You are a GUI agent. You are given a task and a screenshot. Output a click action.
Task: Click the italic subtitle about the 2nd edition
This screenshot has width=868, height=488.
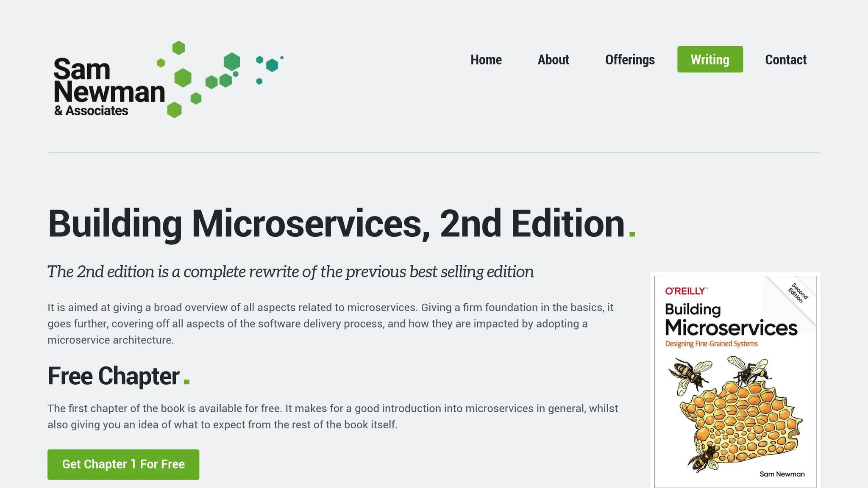(x=291, y=272)
